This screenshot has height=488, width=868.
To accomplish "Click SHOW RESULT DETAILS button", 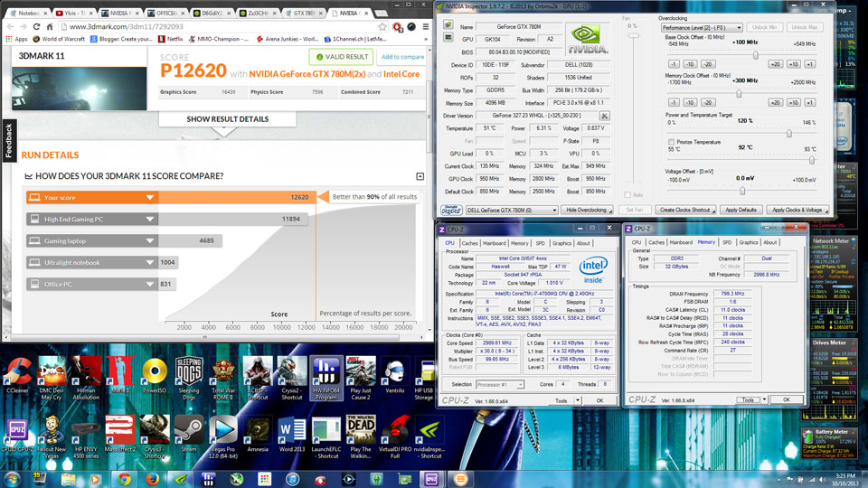I will click(x=228, y=119).
